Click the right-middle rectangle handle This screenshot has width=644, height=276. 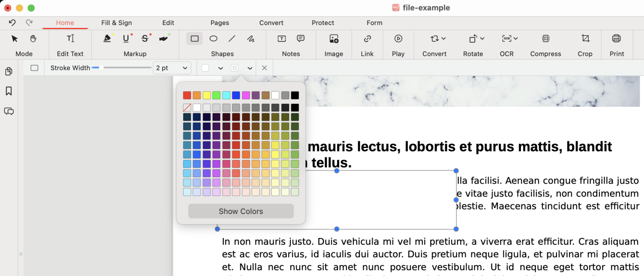coord(456,200)
